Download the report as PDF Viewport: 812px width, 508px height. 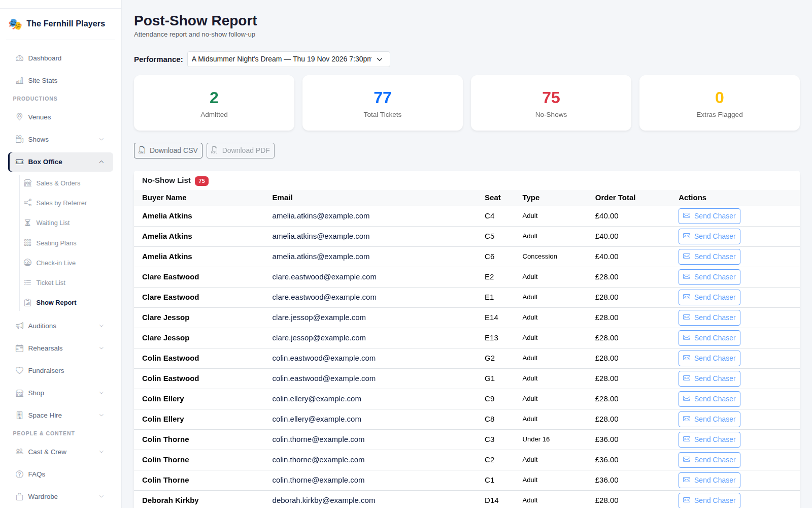coord(241,151)
